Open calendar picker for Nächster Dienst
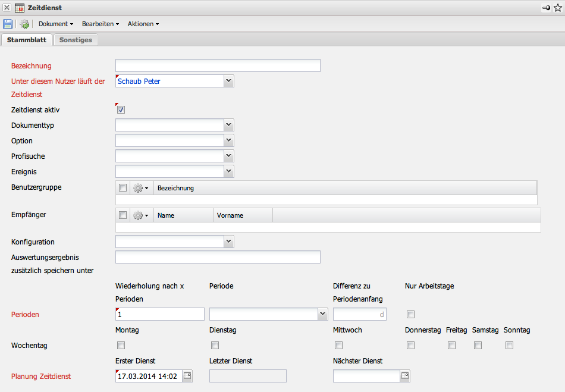565x392 pixels. point(405,376)
